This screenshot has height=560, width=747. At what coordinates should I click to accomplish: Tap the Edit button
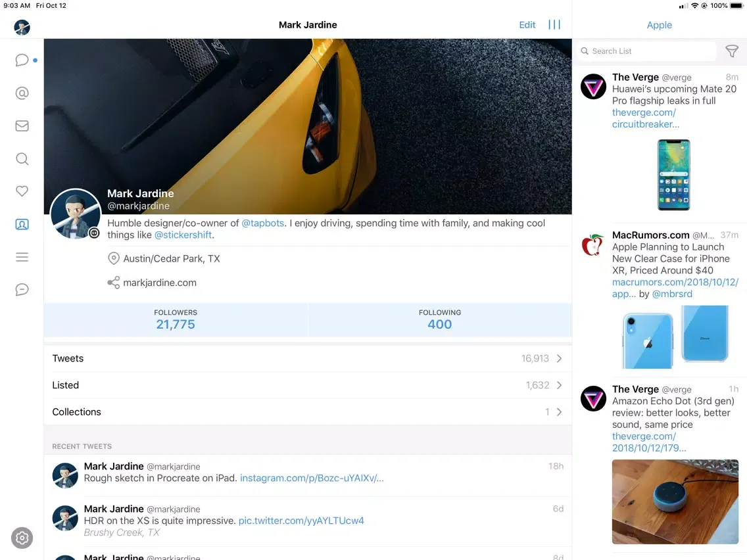coord(527,25)
